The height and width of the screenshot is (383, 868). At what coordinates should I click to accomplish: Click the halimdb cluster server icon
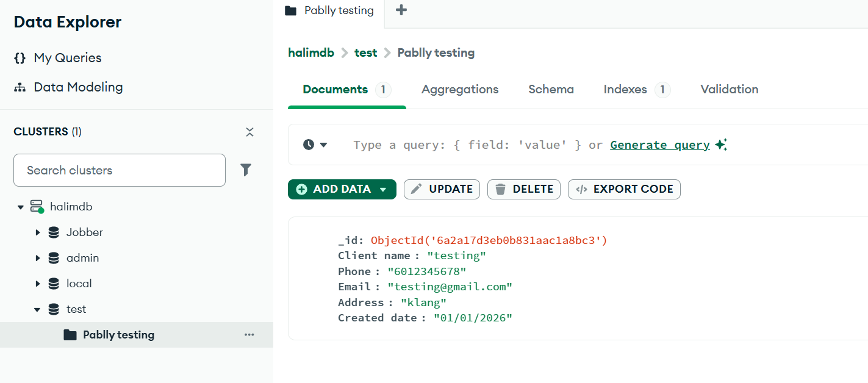coord(37,207)
